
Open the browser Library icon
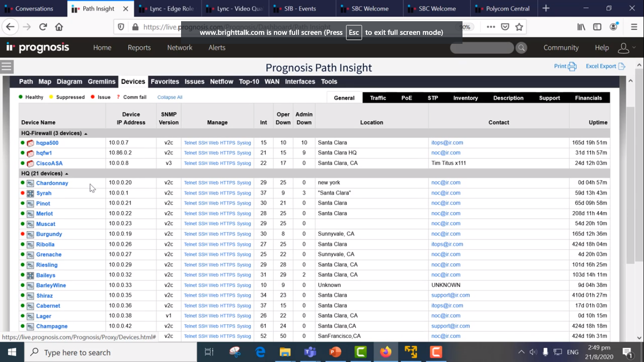tap(581, 27)
